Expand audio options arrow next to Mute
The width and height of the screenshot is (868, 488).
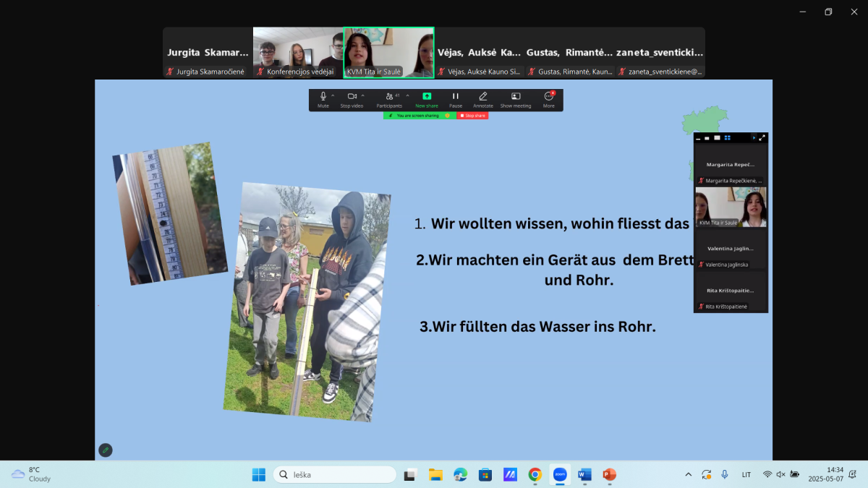point(333,95)
